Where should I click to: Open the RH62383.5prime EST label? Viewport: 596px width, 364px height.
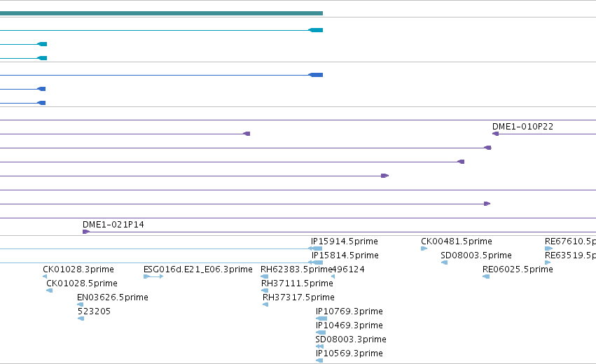[296, 269]
